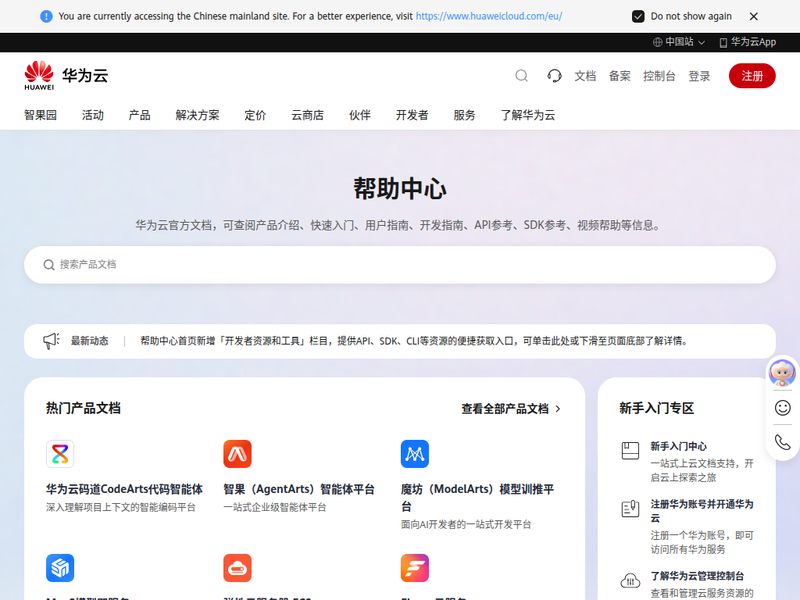Open 了解华为云管理控制台 guide
The width and height of the screenshot is (800, 600).
697,576
